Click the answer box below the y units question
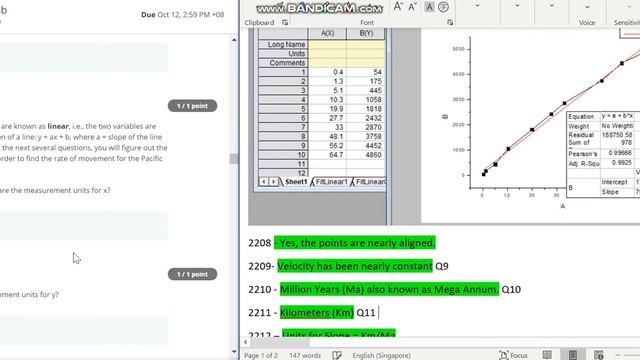The image size is (640, 360). coord(84,330)
